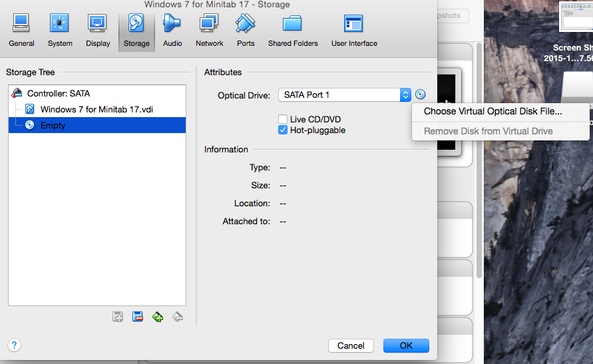Open the Ports settings section
The width and height of the screenshot is (593, 364).
[246, 31]
